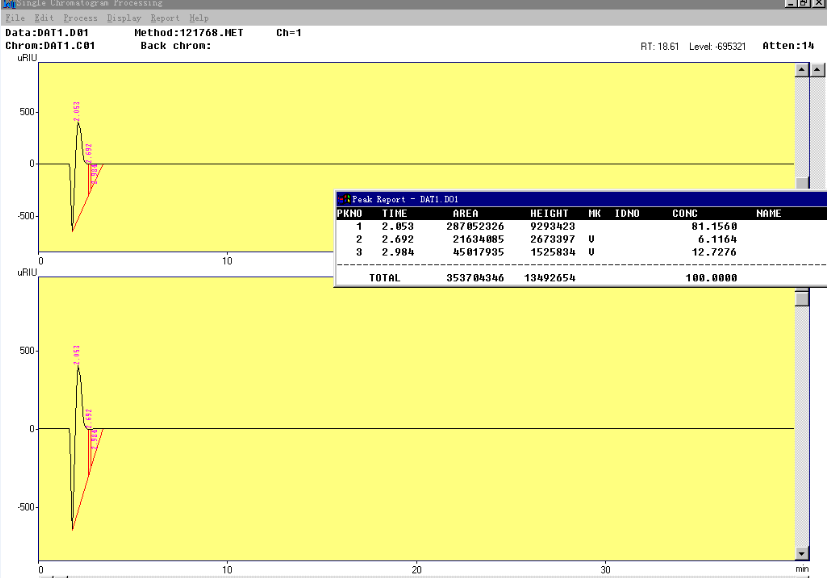827x578 pixels.
Task: Click the Peak Report DAT1.D01 title bar
Action: (581, 199)
